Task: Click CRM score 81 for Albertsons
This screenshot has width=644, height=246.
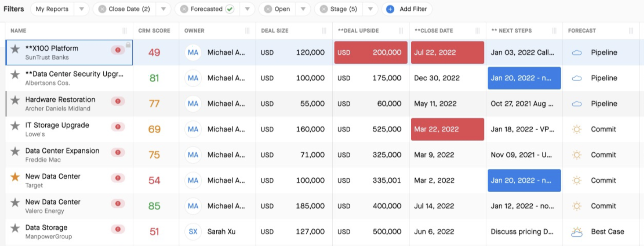Action: point(154,78)
